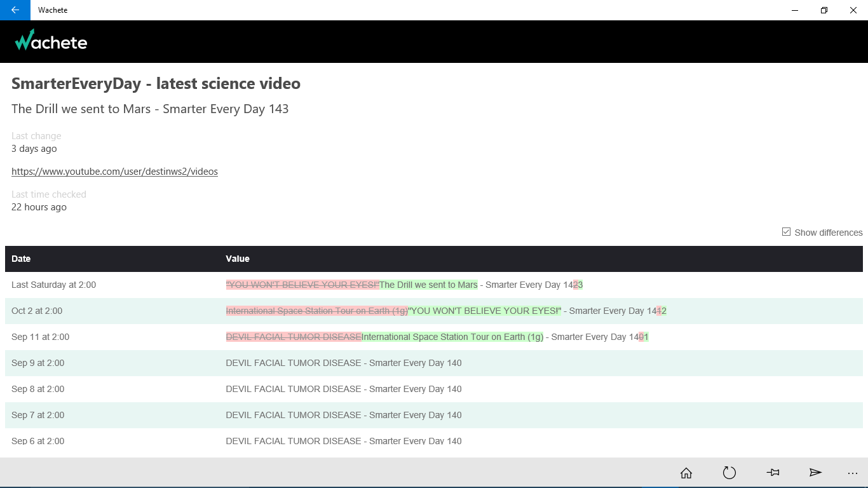
Task: Click the "22 hours ago" last checked value
Action: [x=39, y=207]
